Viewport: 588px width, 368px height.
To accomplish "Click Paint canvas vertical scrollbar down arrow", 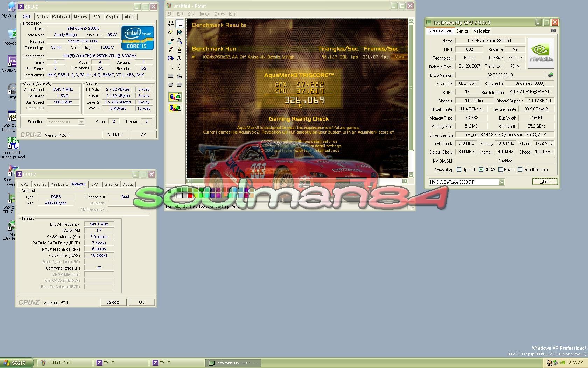I will pyautogui.click(x=411, y=175).
